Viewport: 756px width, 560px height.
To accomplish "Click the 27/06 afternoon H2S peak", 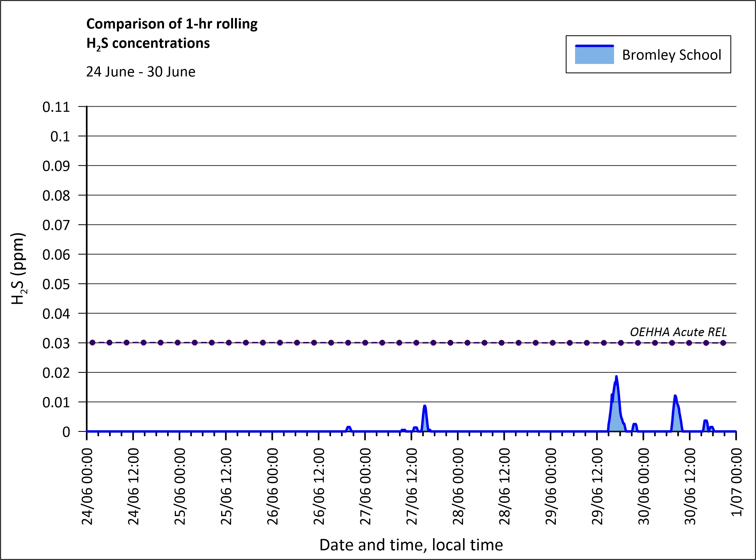I will [424, 406].
